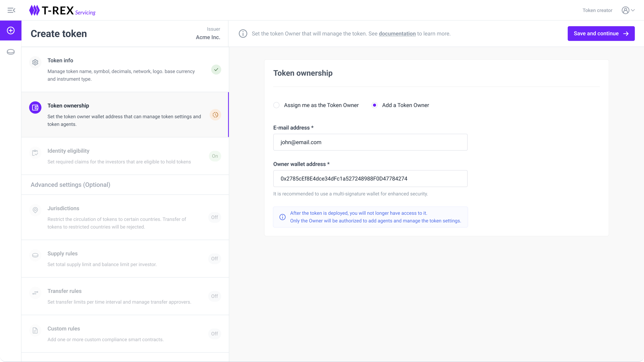Click the create token plus icon
Image resolution: width=644 pixels, height=362 pixels.
point(11,30)
